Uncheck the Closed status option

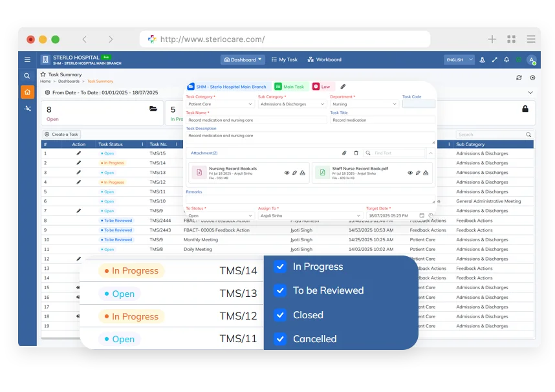pyautogui.click(x=281, y=315)
